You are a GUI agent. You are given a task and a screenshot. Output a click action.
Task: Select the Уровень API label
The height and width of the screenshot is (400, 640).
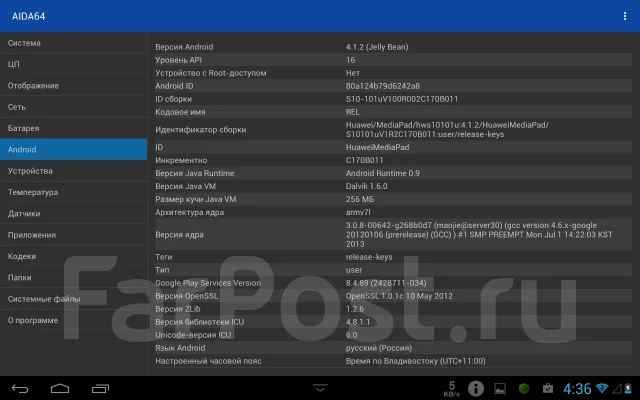click(x=178, y=60)
